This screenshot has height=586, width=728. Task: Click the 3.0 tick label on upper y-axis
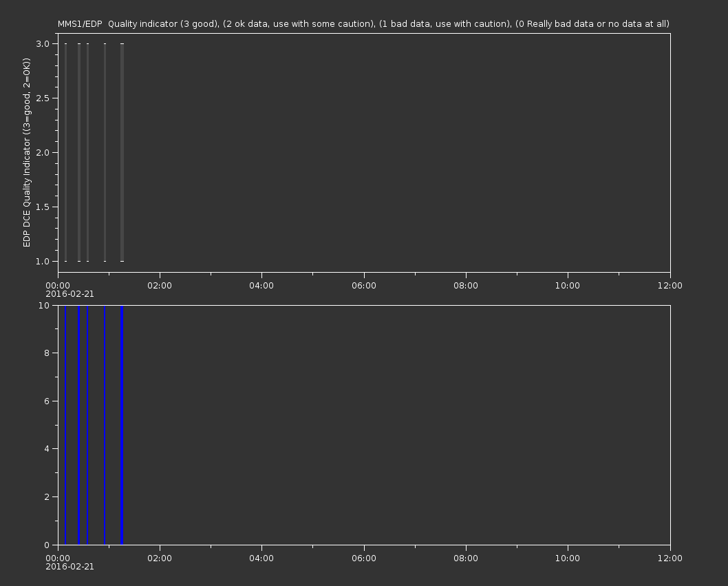[x=42, y=43]
